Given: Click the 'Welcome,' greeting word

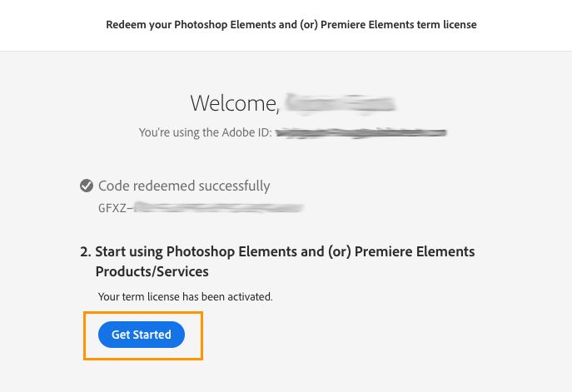Looking at the screenshot, I should (234, 103).
